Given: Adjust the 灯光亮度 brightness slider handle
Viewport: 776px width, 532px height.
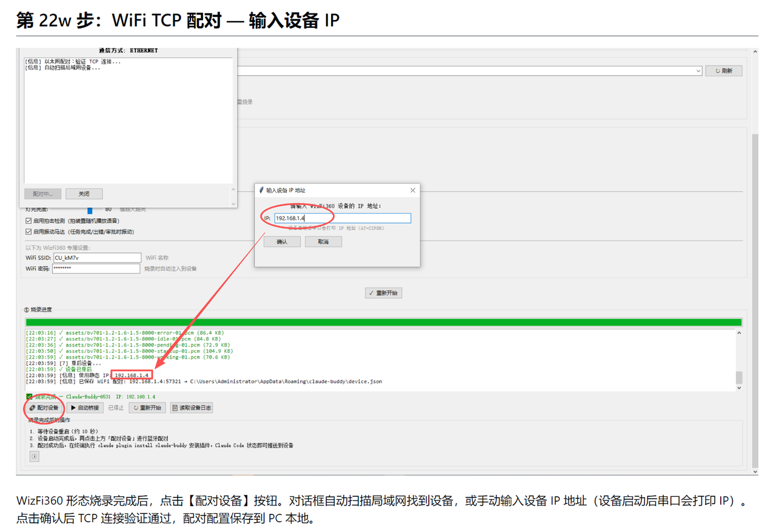Looking at the screenshot, I should (90, 210).
